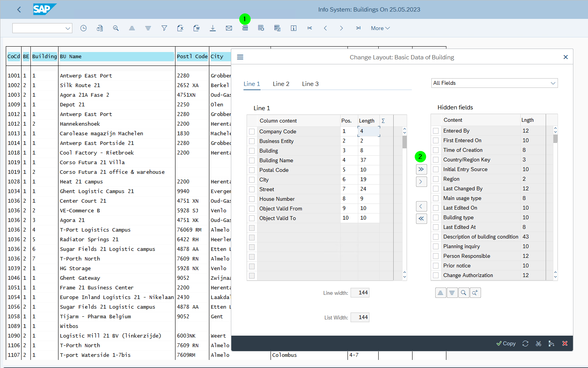Click the scissors icon in dialog footer

pos(538,343)
